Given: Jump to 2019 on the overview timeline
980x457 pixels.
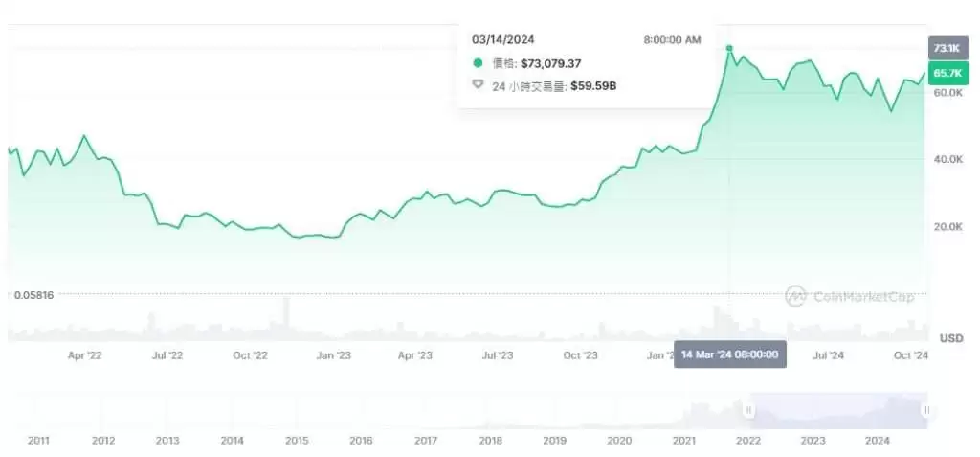Looking at the screenshot, I should click(x=555, y=441).
